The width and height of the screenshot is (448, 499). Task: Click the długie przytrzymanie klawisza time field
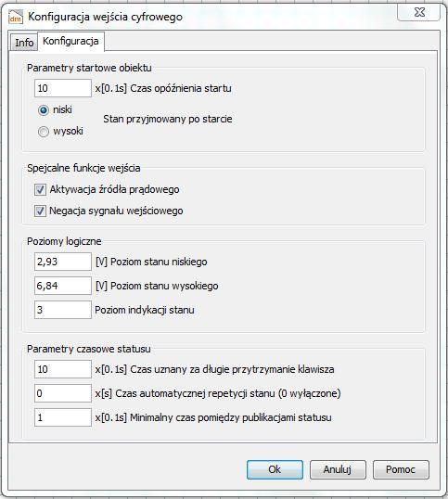tap(63, 369)
